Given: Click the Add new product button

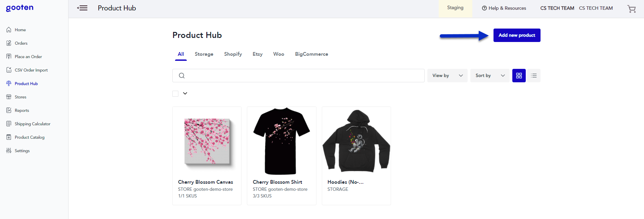Looking at the screenshot, I should [x=517, y=35].
